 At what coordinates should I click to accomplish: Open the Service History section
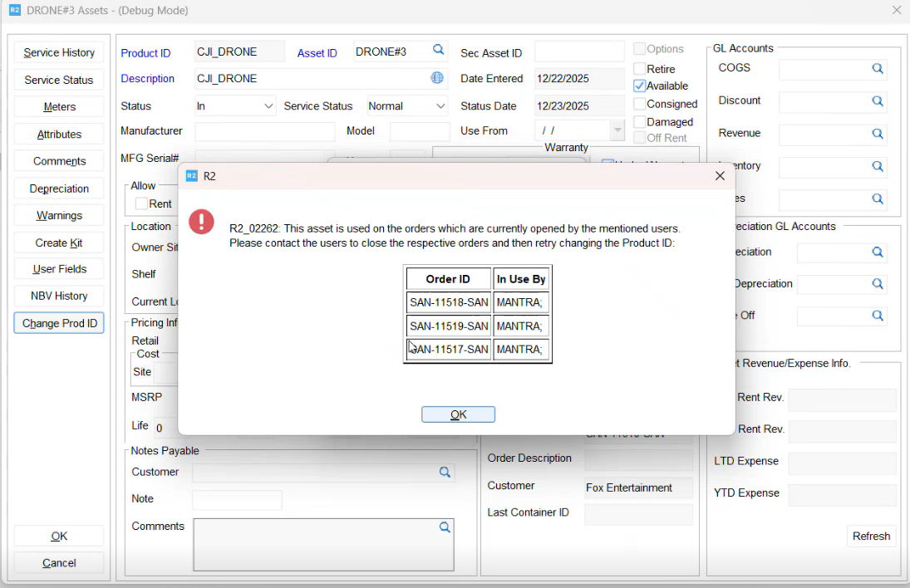click(59, 52)
